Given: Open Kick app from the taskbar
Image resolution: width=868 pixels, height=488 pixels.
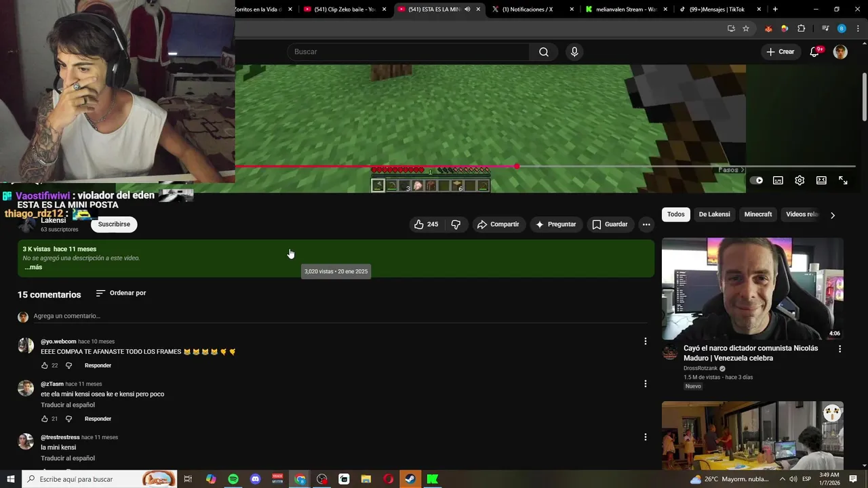Looking at the screenshot, I should (x=433, y=479).
